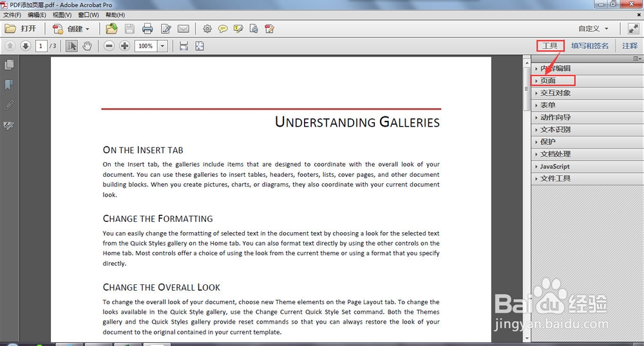The width and height of the screenshot is (644, 346).
Task: Open the 工具 (Tools) pane tab
Action: tap(550, 46)
